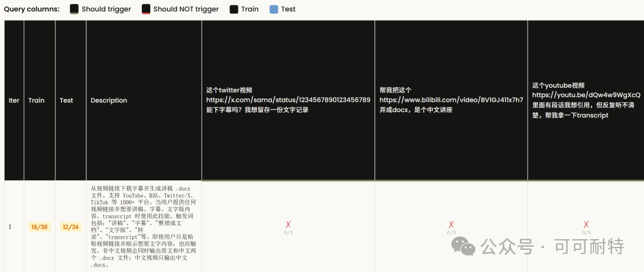The width and height of the screenshot is (644, 272).
Task: Select the youtube transcript query column header
Action: point(586,100)
